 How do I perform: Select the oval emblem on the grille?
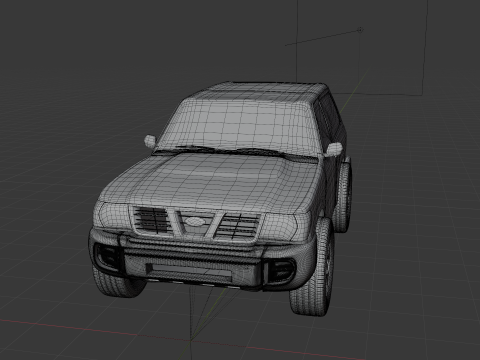coord(194,221)
